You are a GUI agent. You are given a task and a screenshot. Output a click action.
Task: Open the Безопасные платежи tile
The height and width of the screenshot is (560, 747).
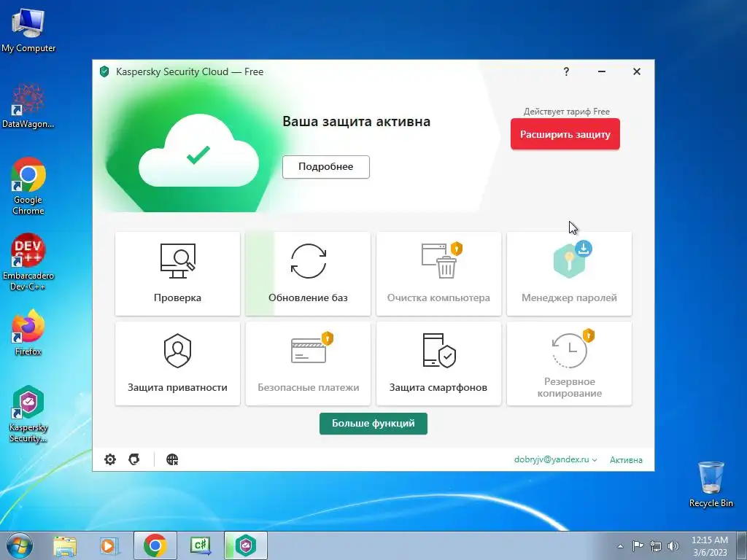click(x=309, y=364)
